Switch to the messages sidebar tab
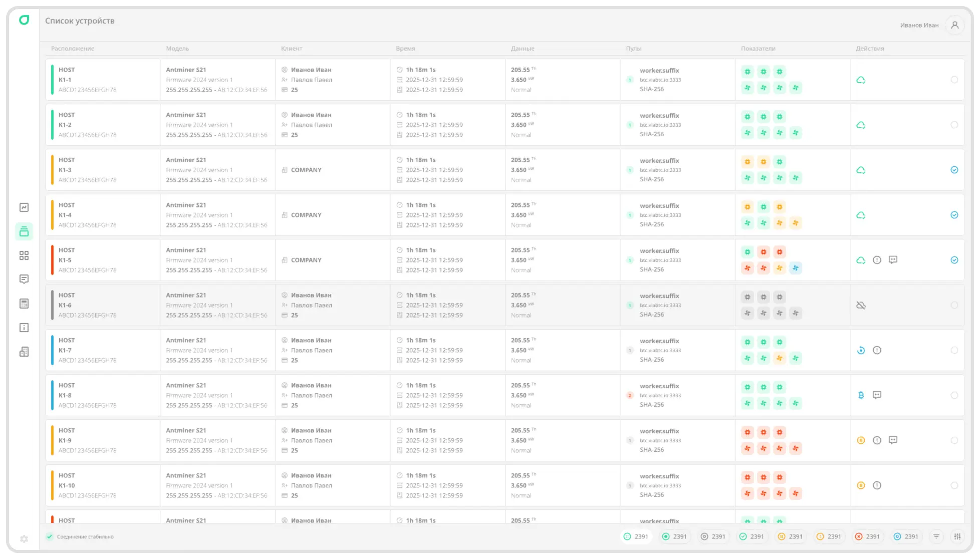The height and width of the screenshot is (559, 980). 24,279
